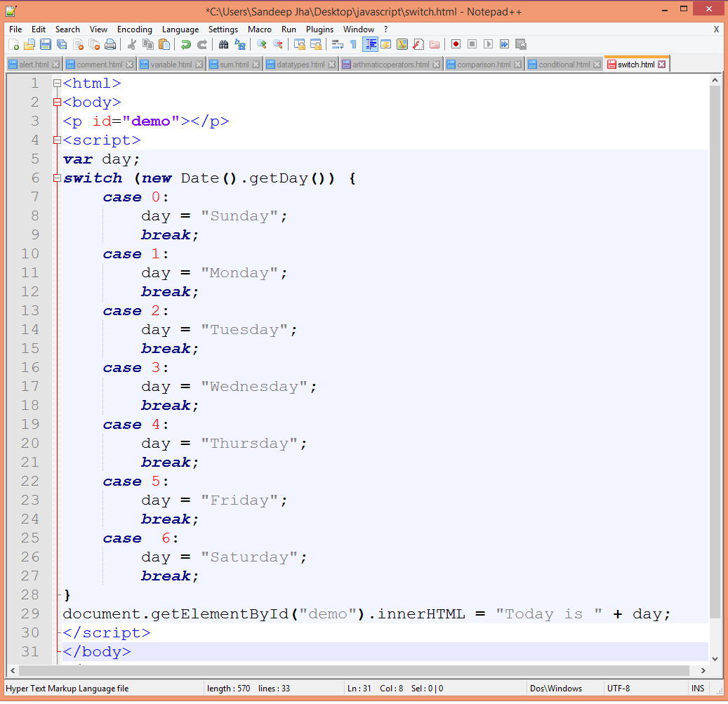Image resolution: width=728 pixels, height=704 pixels.
Task: Save the current switch.html file
Action: (x=44, y=44)
